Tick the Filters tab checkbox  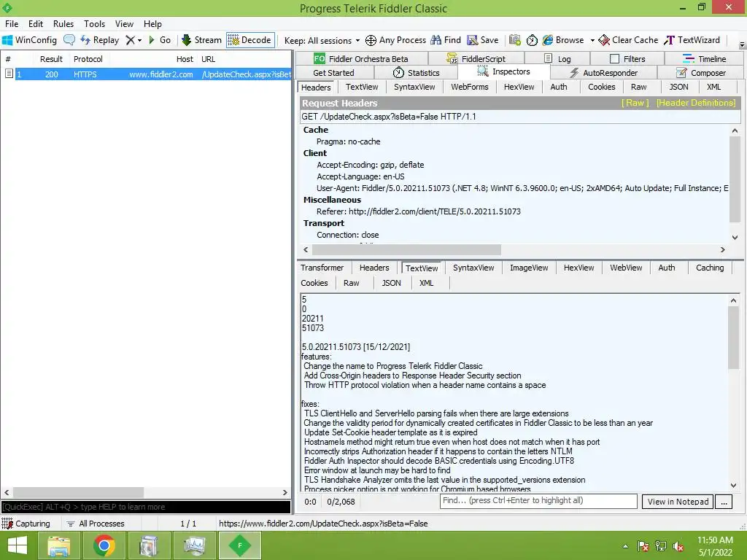(x=614, y=58)
